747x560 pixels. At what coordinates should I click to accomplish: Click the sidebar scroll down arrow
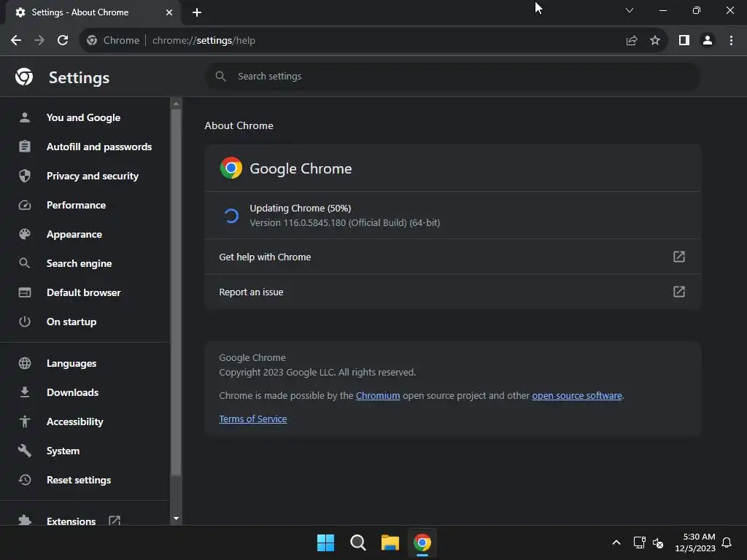tap(177, 518)
